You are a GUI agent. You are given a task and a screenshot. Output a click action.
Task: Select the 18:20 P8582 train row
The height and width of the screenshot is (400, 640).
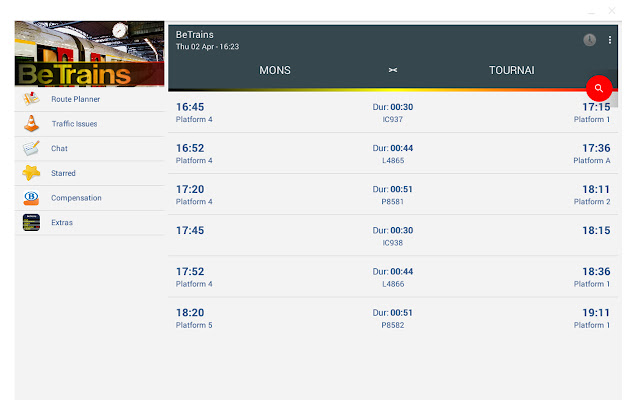(392, 317)
